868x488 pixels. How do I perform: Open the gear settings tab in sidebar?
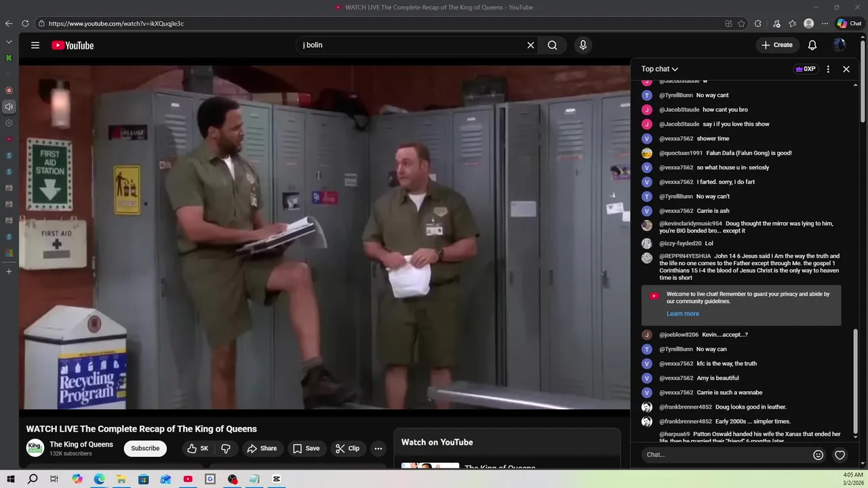tap(9, 123)
